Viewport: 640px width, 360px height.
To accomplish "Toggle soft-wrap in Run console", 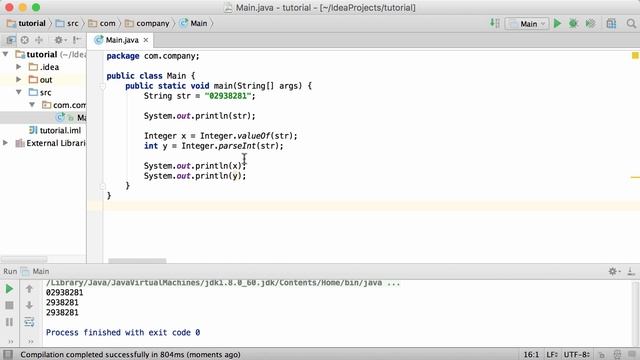I will click(29, 322).
